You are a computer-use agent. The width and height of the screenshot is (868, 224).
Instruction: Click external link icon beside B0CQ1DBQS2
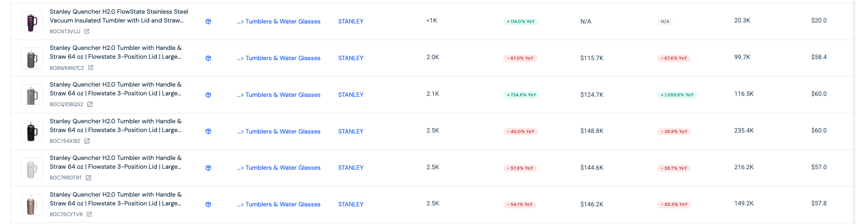90,104
